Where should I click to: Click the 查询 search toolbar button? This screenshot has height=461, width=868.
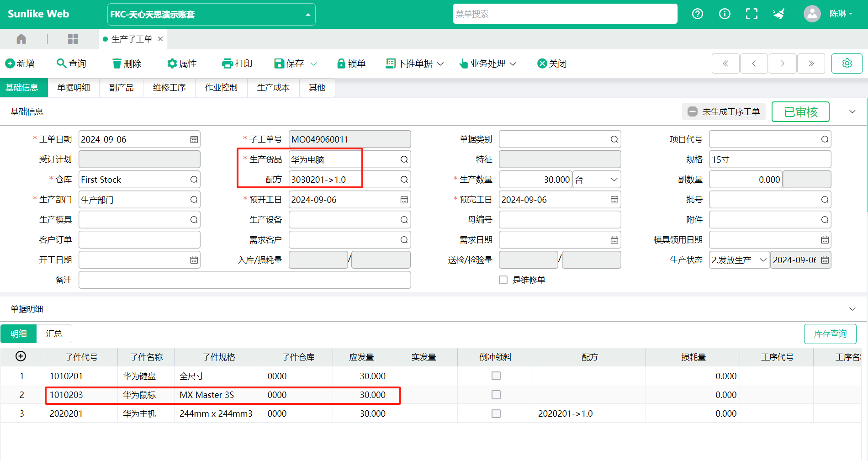[x=71, y=64]
